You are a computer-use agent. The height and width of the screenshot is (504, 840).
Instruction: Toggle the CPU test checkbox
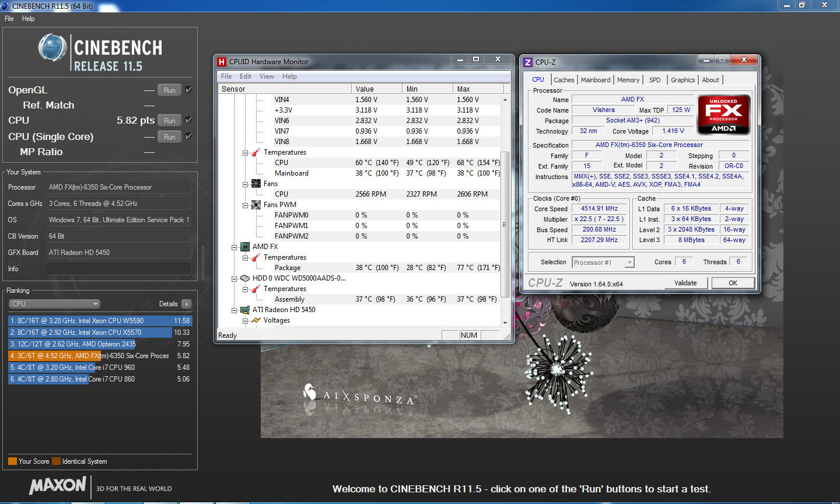pyautogui.click(x=188, y=120)
